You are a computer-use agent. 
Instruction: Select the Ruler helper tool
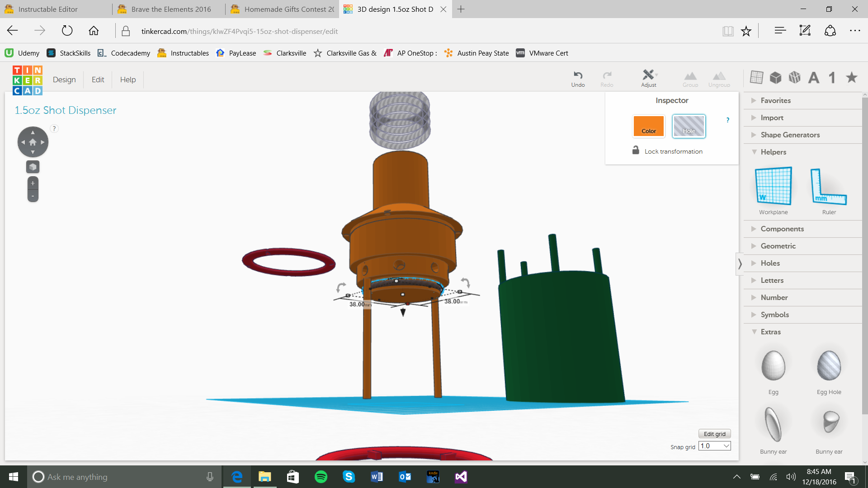pos(829,186)
